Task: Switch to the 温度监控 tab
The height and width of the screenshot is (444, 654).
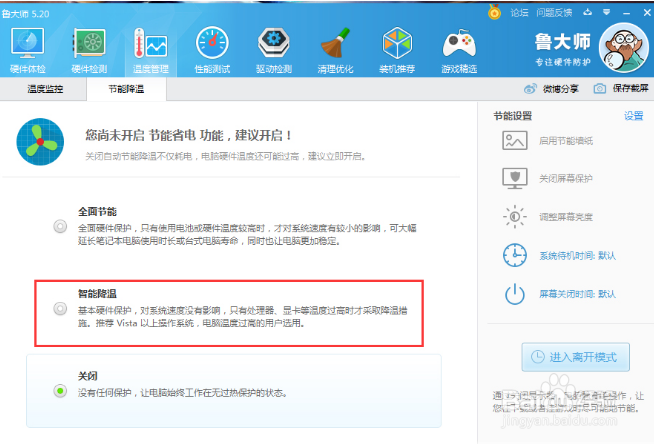Action: tap(45, 89)
